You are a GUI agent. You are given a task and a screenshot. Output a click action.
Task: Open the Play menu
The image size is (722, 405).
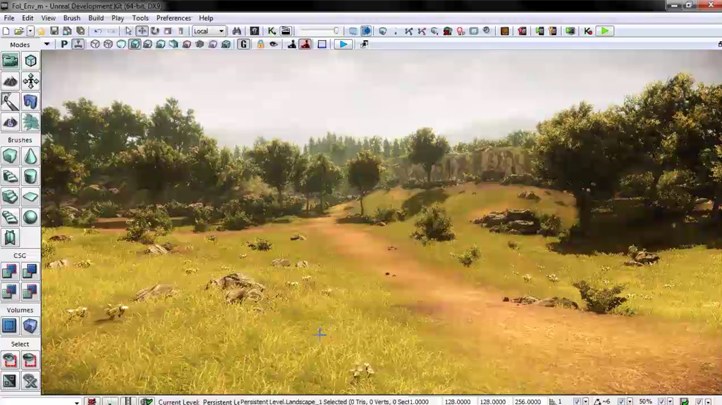(x=117, y=18)
